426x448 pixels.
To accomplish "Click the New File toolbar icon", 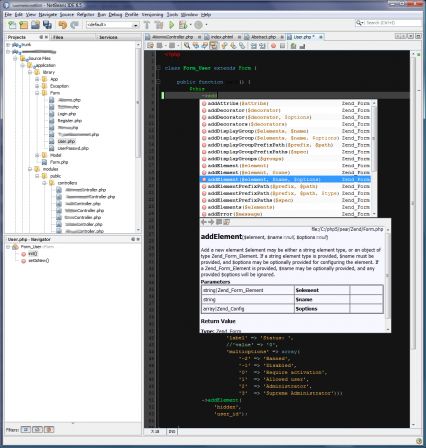I will click(x=12, y=25).
